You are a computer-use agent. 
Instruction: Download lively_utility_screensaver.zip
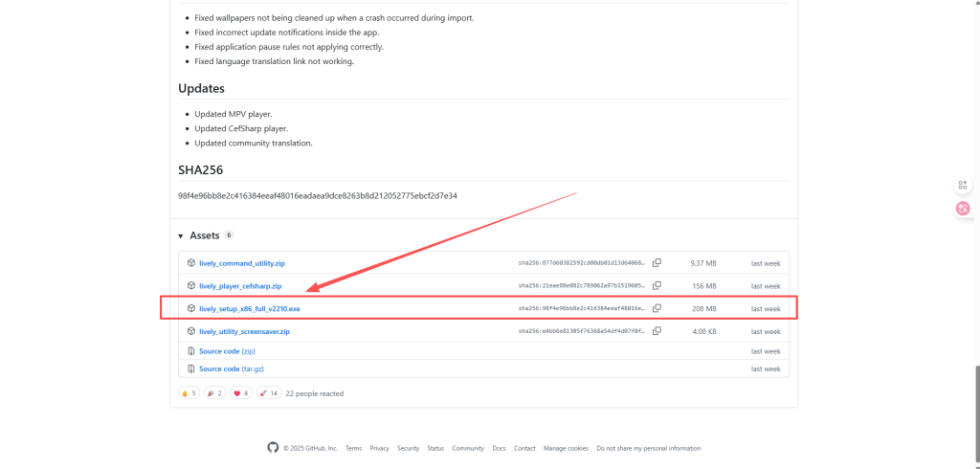coord(244,331)
